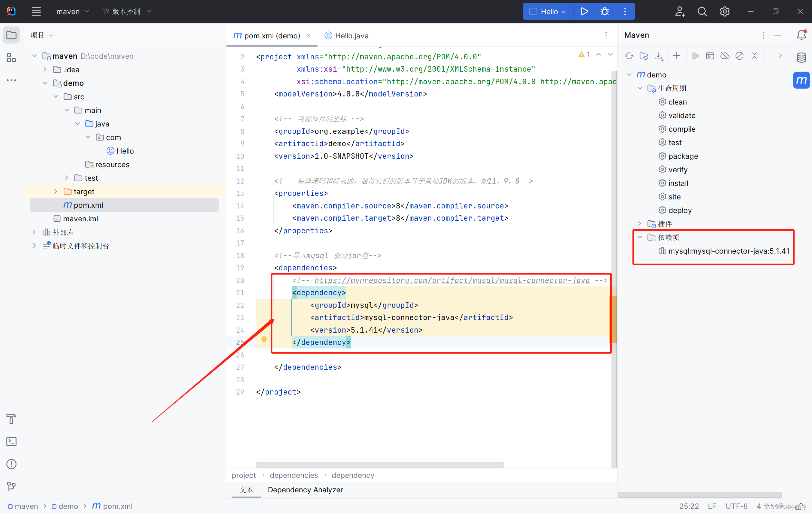Open the Problems tool window
The height and width of the screenshot is (513, 812).
12,464
